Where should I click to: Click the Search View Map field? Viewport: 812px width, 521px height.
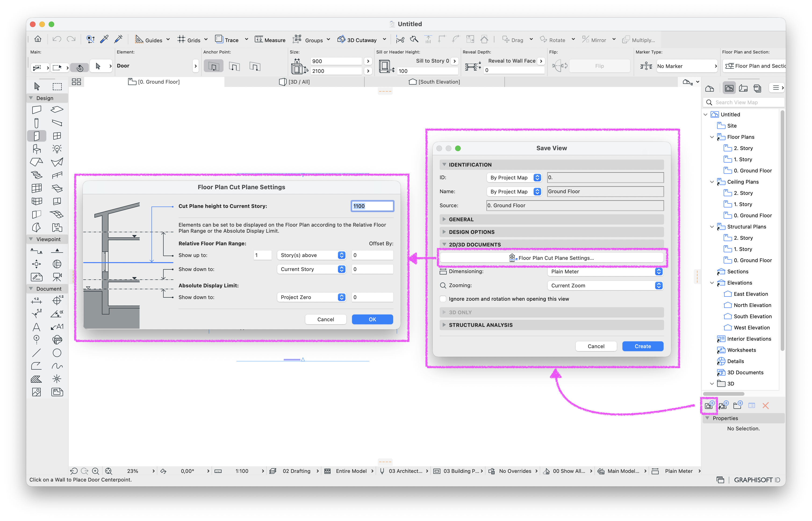pyautogui.click(x=744, y=102)
